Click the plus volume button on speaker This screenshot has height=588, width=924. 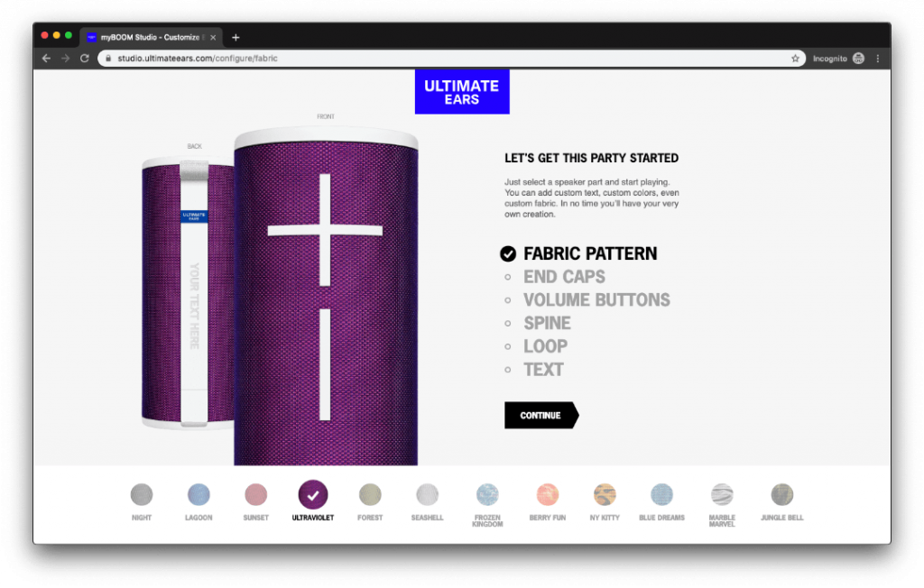tap(325, 230)
